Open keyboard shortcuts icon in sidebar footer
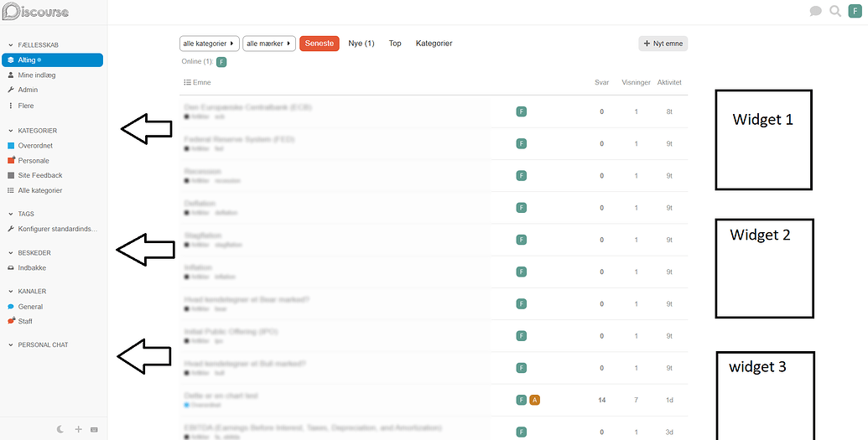Viewport: 868px width, 440px height. click(x=94, y=429)
